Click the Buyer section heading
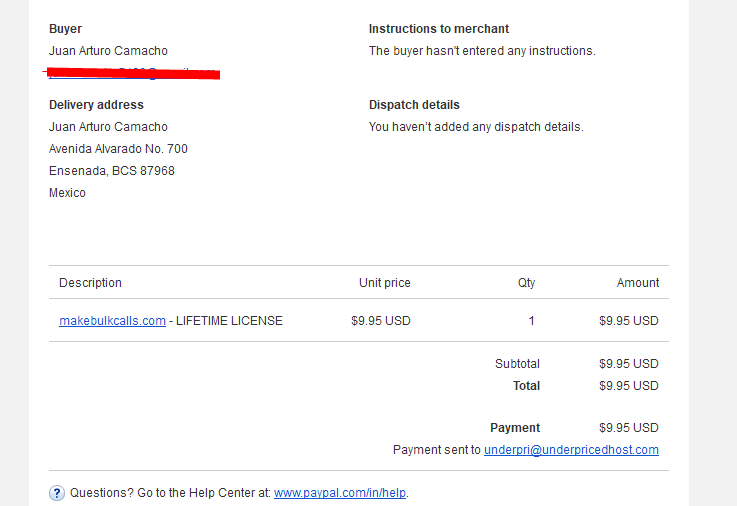Viewport: 737px width, 506px height. (65, 29)
